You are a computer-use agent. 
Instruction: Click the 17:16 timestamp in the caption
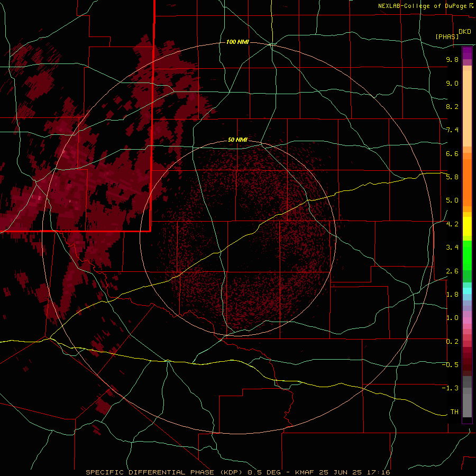pos(378,472)
